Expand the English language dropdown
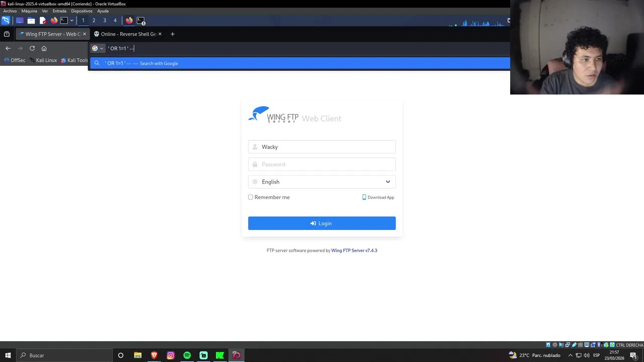Image resolution: width=644 pixels, height=362 pixels. pyautogui.click(x=321, y=182)
